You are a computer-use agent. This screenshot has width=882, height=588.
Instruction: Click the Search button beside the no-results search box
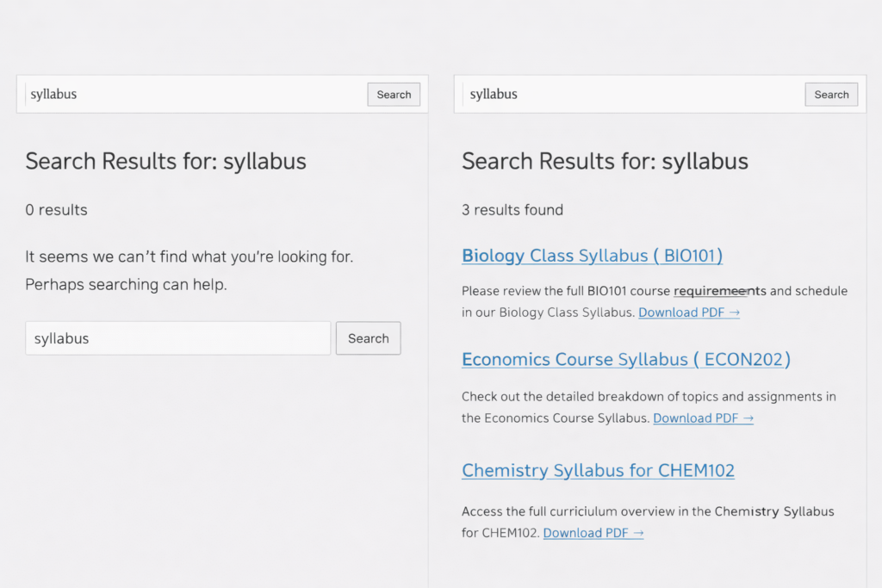pos(368,338)
